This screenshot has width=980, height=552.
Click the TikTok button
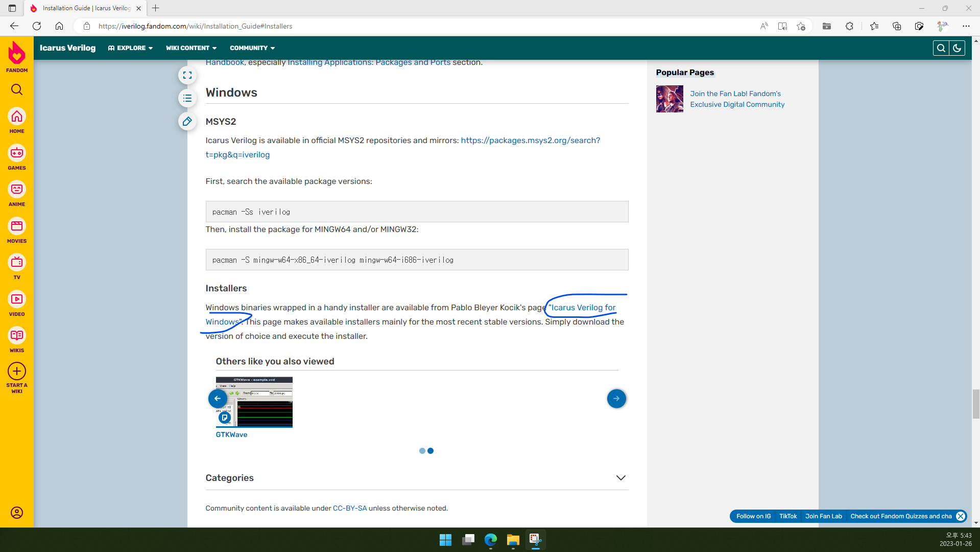(788, 516)
